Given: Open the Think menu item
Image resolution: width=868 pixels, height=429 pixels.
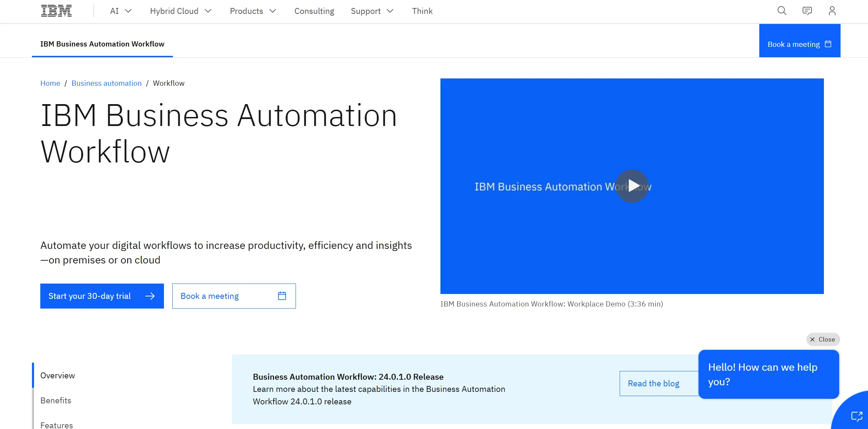Looking at the screenshot, I should coord(422,11).
